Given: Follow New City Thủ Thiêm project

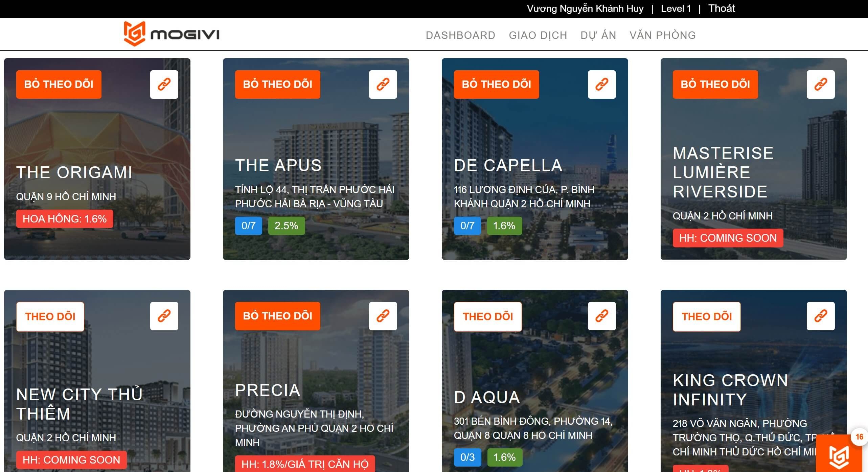Looking at the screenshot, I should pyautogui.click(x=50, y=316).
